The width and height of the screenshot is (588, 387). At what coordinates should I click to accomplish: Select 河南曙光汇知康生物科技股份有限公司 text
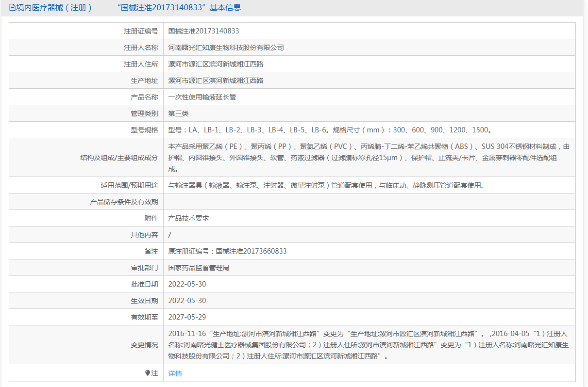click(x=226, y=48)
